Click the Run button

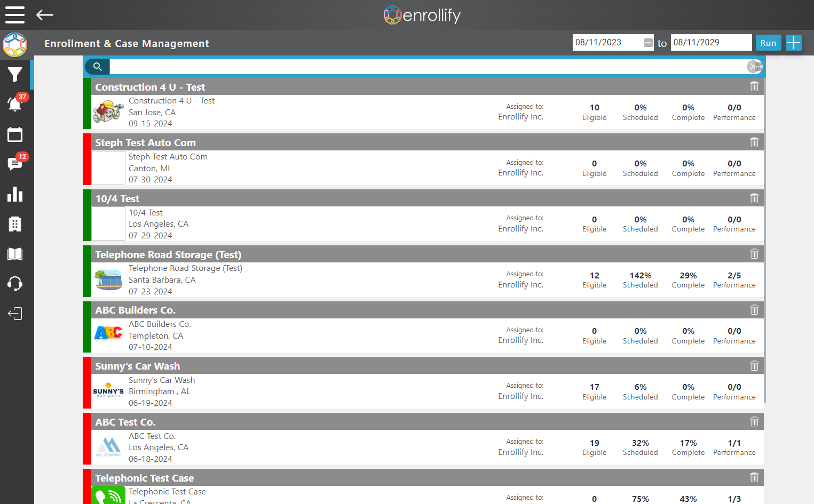[x=768, y=43]
